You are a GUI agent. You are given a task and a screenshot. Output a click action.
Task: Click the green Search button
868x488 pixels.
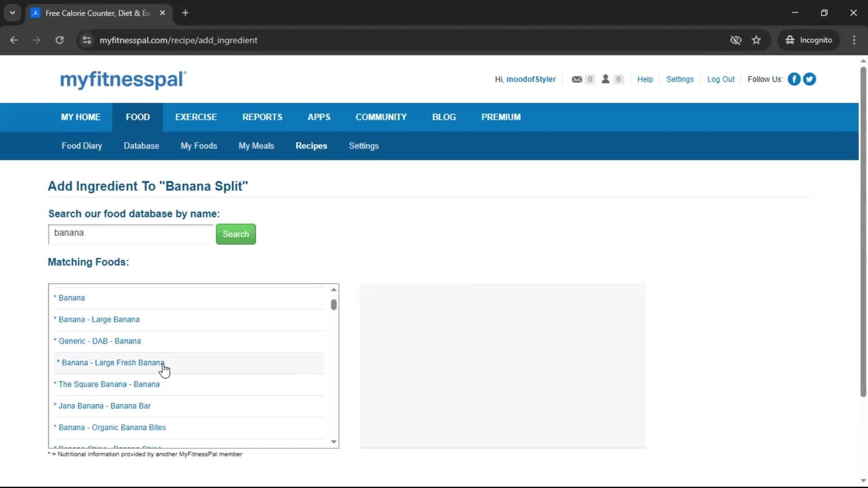236,234
